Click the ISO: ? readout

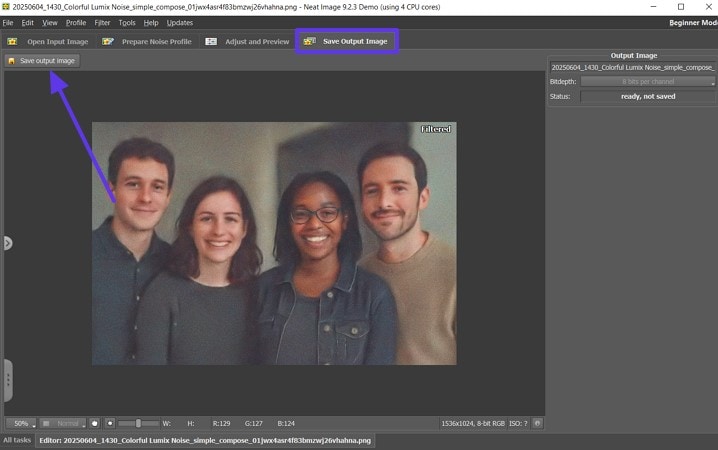pos(518,423)
